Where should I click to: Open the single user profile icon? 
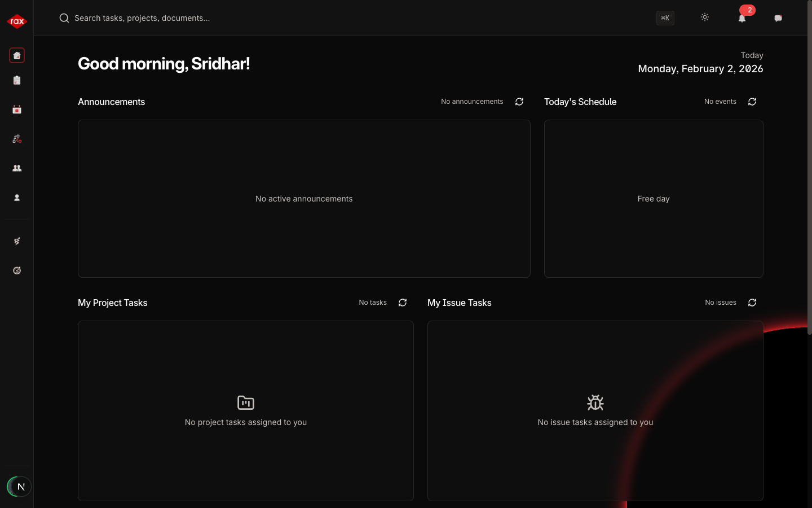click(x=17, y=198)
